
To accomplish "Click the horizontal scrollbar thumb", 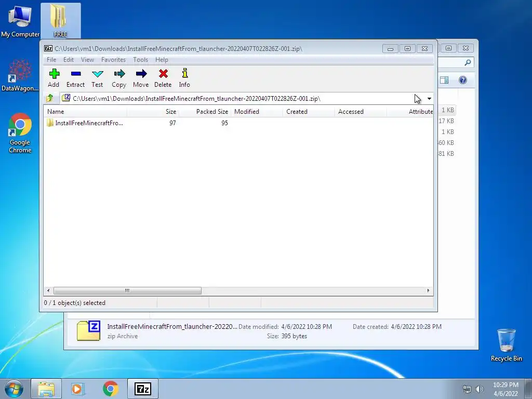I will coord(127,291).
